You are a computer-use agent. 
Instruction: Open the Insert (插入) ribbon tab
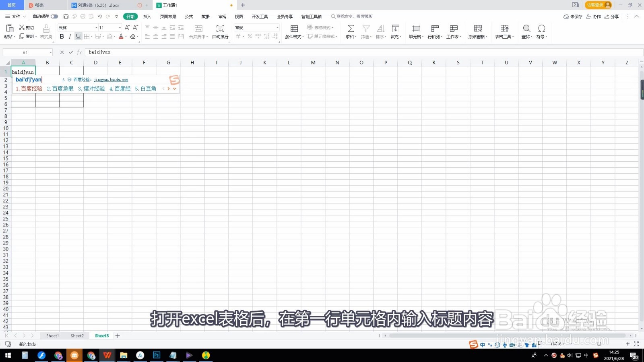click(147, 16)
